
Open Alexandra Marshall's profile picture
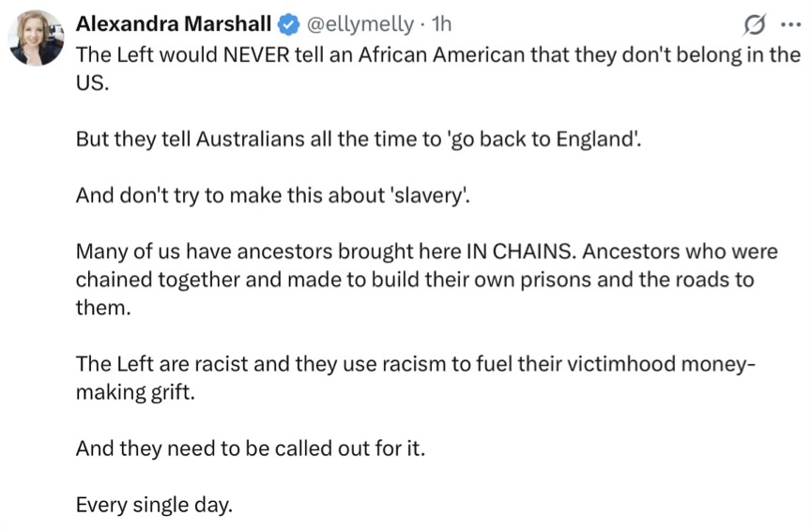click(36, 39)
